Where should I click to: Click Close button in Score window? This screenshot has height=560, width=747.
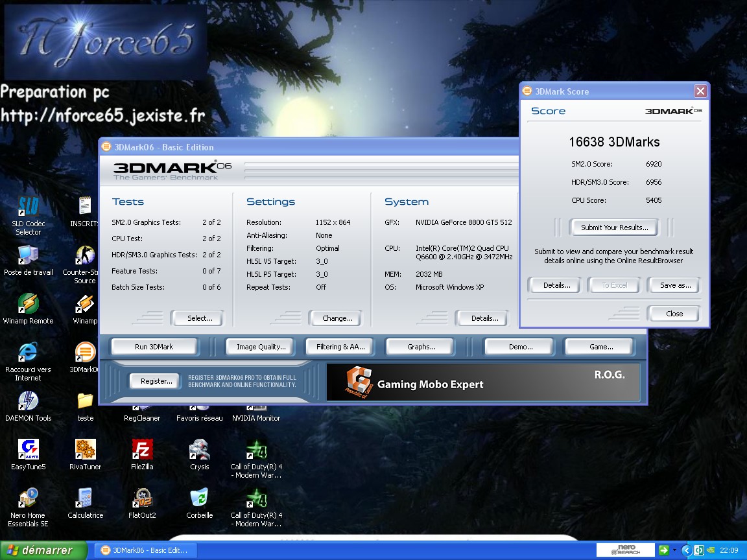coord(674,314)
